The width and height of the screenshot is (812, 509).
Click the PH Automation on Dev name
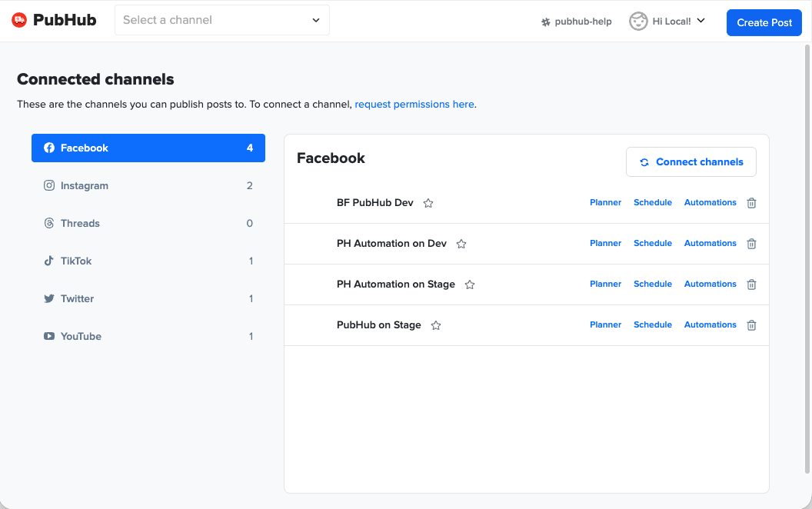tap(391, 244)
